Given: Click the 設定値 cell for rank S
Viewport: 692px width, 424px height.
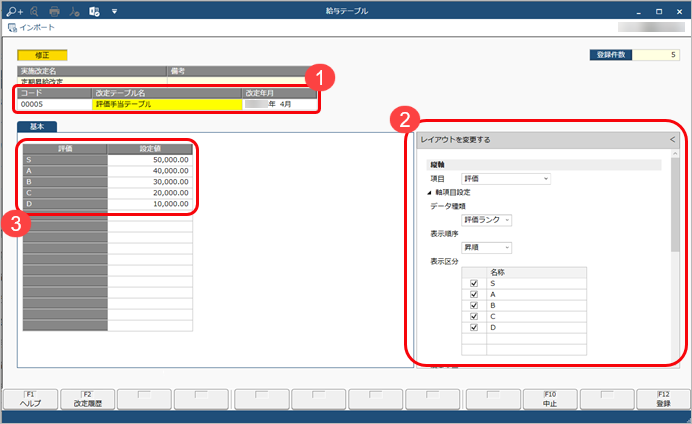Looking at the screenshot, I should click(150, 159).
